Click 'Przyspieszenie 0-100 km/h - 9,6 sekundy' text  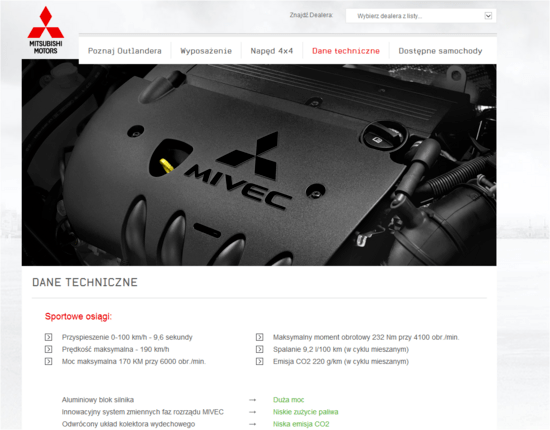coord(127,337)
